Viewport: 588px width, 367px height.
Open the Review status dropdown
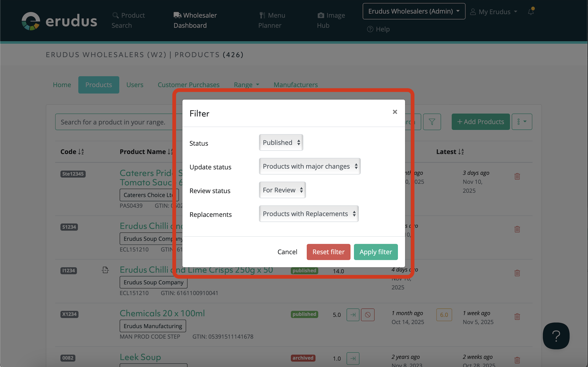(282, 190)
